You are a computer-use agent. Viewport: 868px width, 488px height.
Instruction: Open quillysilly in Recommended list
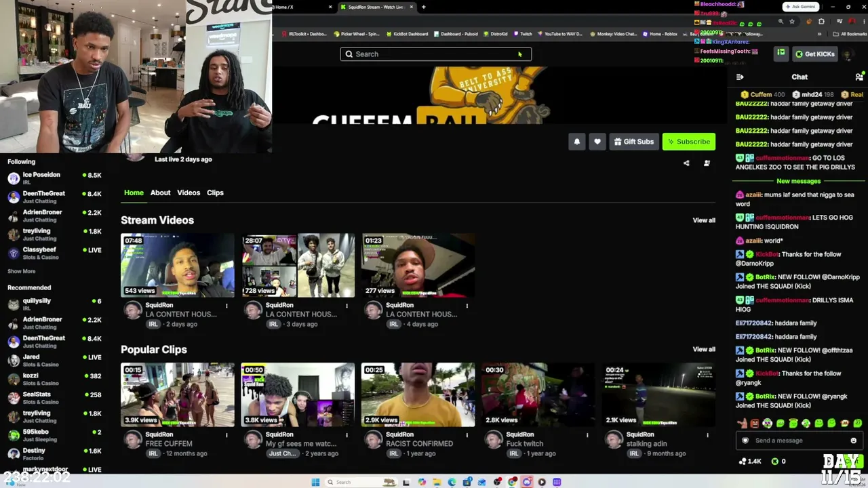point(54,304)
